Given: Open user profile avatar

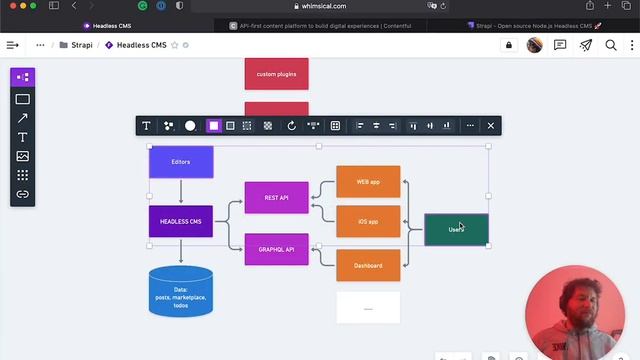Looking at the screenshot, I should 534,45.
